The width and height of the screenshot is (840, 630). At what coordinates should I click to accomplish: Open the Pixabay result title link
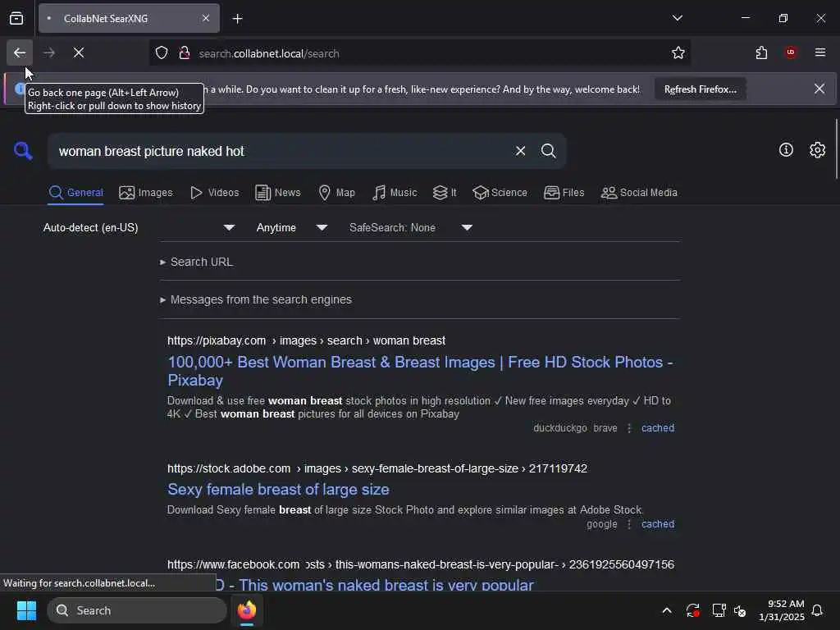pyautogui.click(x=420, y=371)
